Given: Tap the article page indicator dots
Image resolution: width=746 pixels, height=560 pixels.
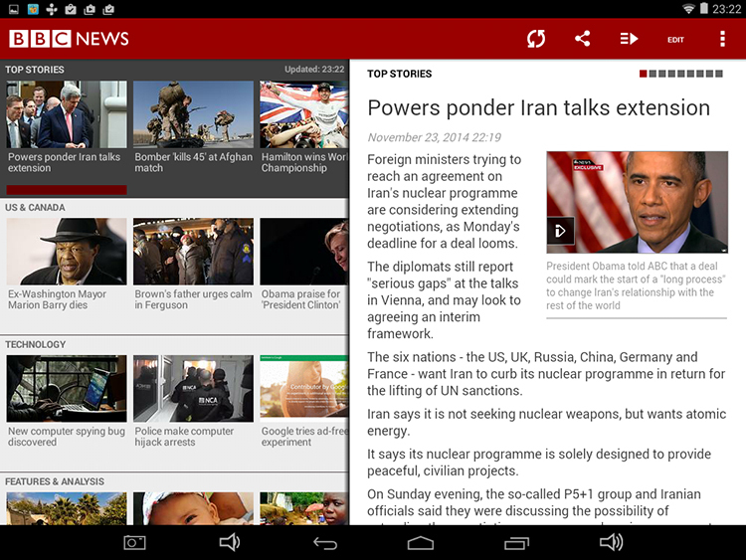Looking at the screenshot, I should [x=681, y=74].
